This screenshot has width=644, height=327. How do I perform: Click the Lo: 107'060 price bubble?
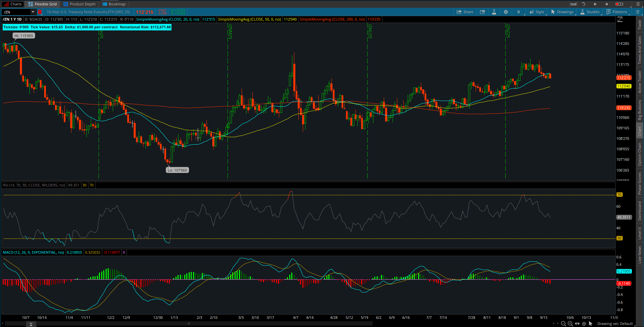(177, 170)
